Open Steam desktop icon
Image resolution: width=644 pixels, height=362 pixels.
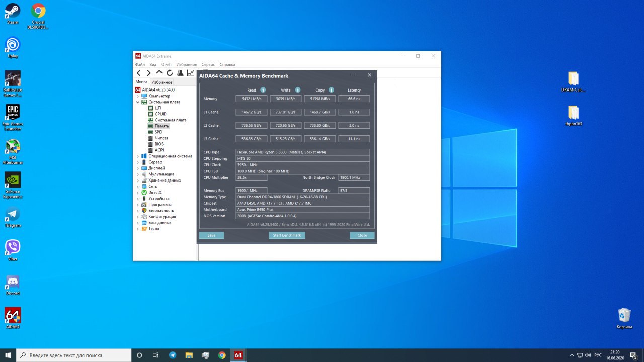pyautogui.click(x=13, y=14)
